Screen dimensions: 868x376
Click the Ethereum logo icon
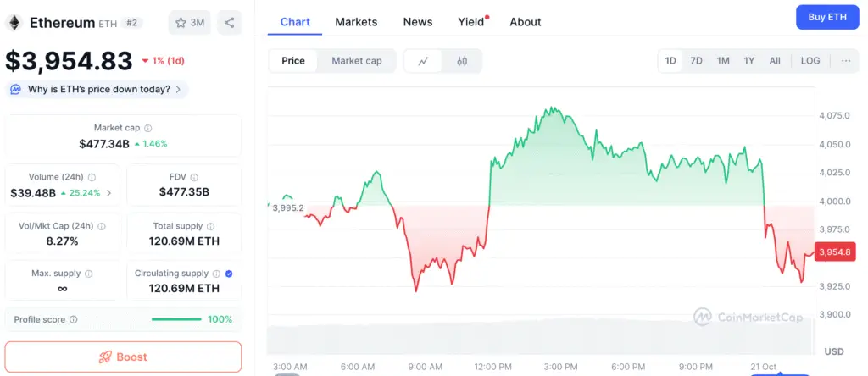point(14,23)
